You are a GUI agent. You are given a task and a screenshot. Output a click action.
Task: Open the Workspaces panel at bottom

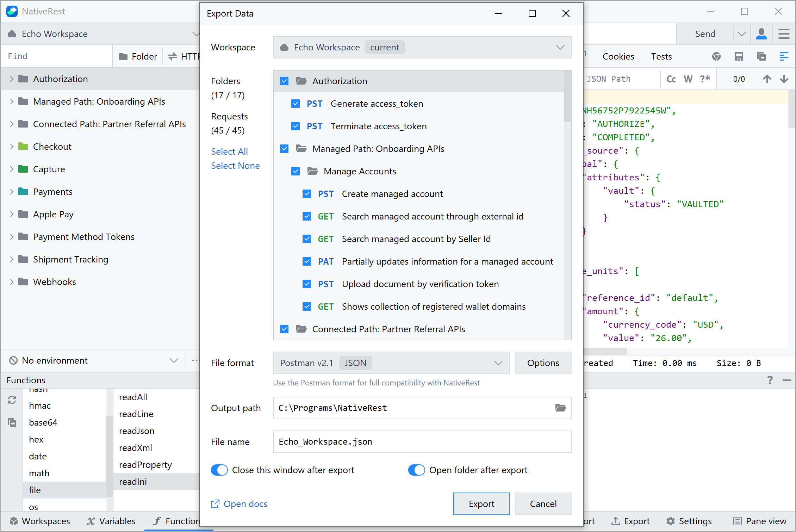click(40, 521)
